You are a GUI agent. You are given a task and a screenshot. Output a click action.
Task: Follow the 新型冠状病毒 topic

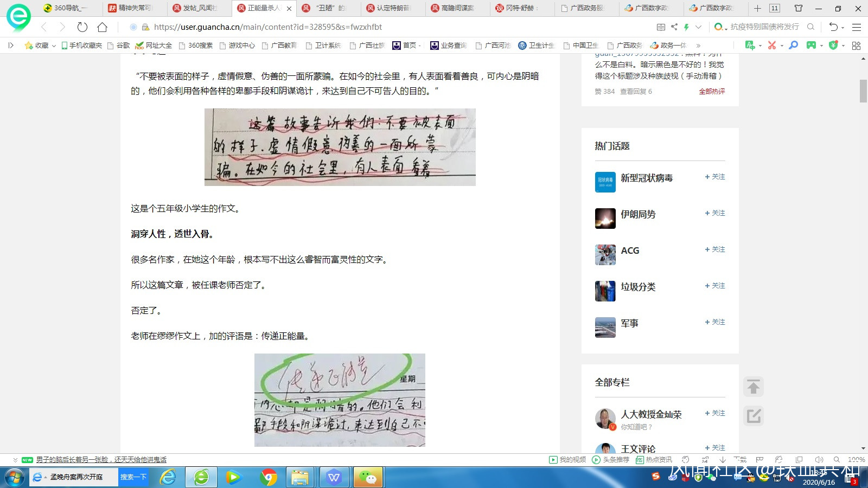point(715,177)
